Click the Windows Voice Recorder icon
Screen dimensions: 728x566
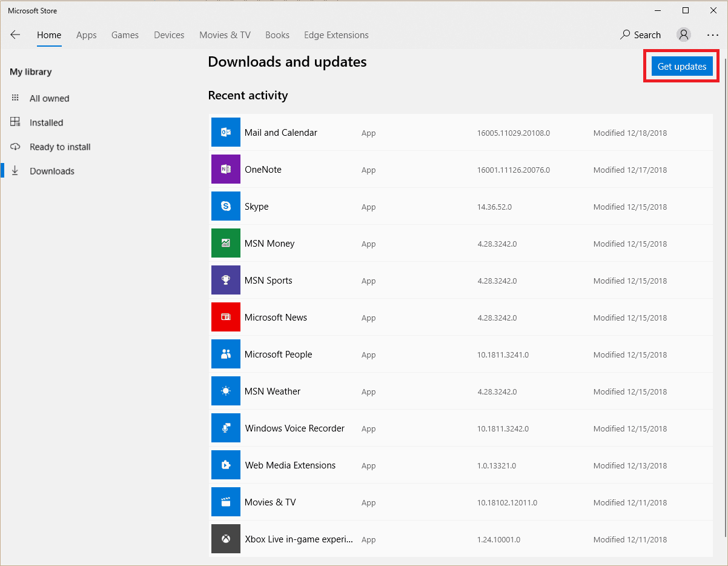(x=226, y=428)
